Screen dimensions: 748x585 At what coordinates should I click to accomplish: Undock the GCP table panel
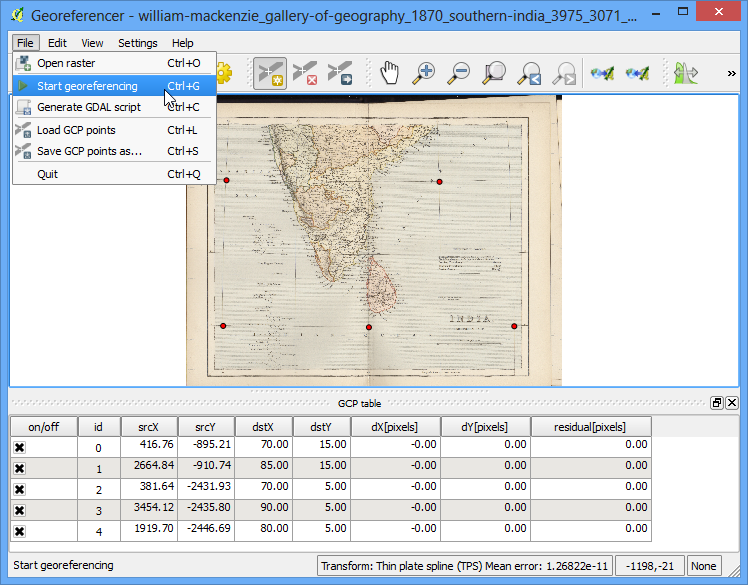(717, 403)
